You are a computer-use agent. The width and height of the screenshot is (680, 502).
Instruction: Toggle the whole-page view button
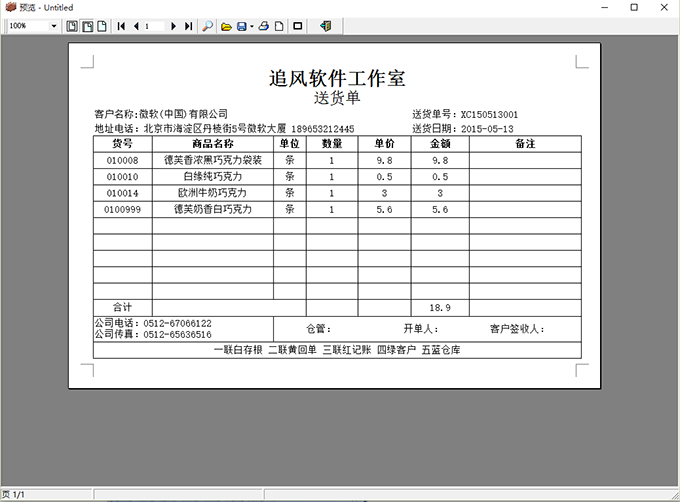102,26
